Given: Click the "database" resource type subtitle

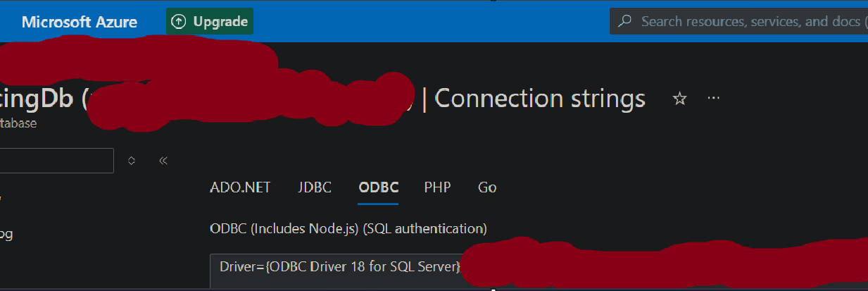Looking at the screenshot, I should pos(18,123).
